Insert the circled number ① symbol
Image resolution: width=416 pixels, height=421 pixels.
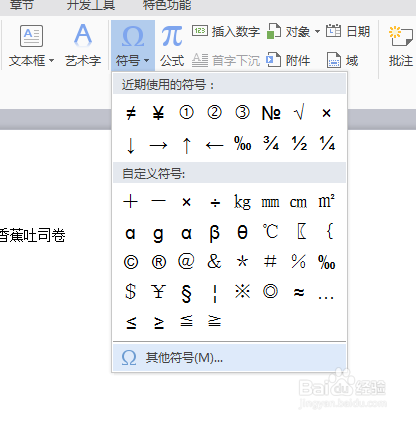click(186, 113)
